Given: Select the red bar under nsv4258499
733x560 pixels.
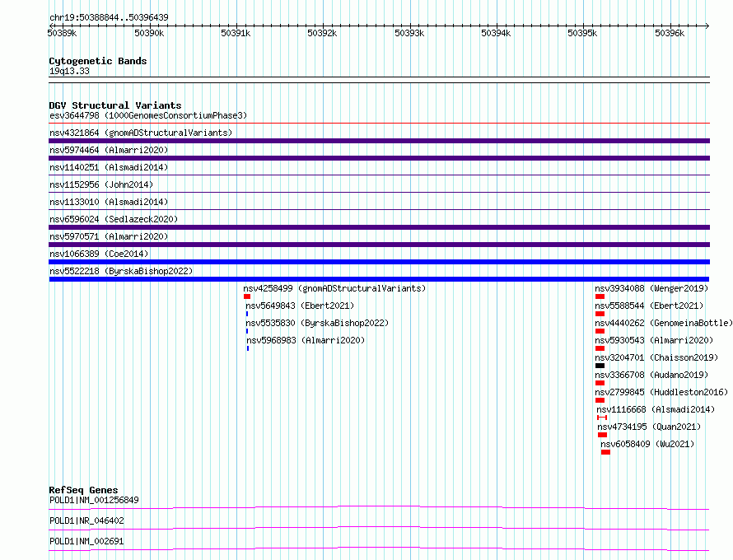Looking at the screenshot, I should [x=247, y=296].
